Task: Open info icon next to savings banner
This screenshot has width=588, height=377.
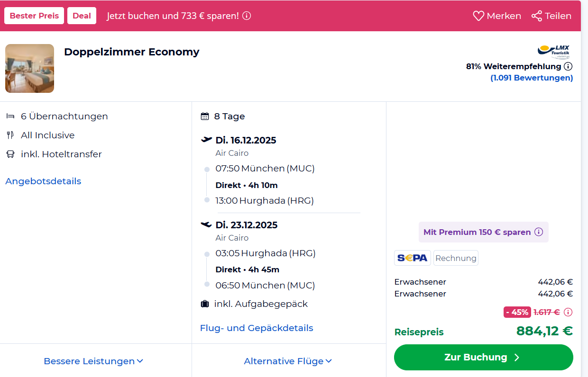Action: click(x=247, y=16)
